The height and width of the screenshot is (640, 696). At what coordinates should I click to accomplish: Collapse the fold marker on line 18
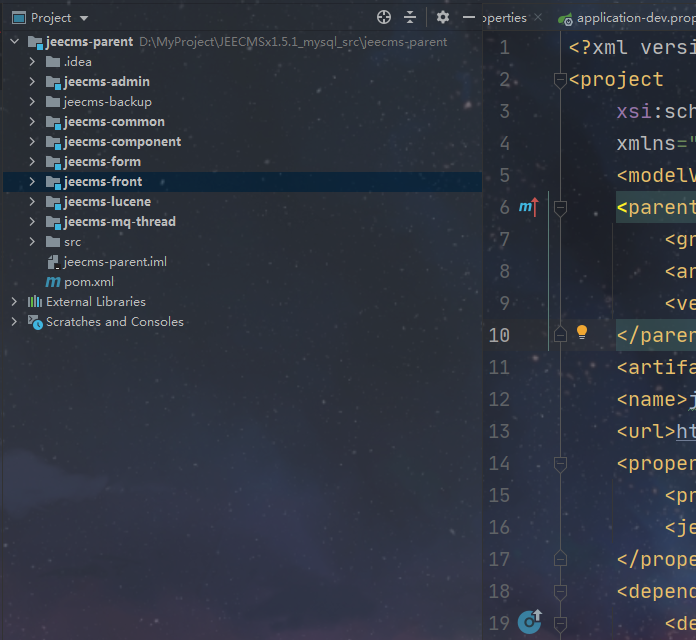[560, 592]
